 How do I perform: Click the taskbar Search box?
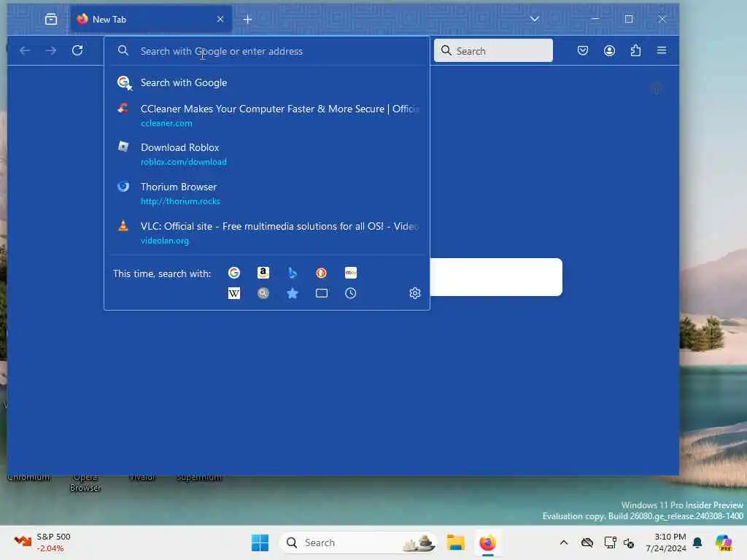click(x=357, y=542)
